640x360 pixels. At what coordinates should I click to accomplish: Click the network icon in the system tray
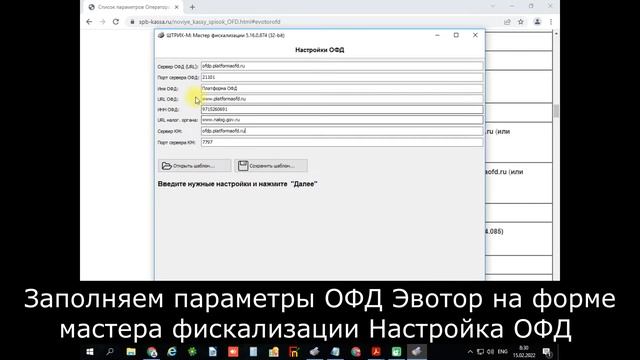480,351
